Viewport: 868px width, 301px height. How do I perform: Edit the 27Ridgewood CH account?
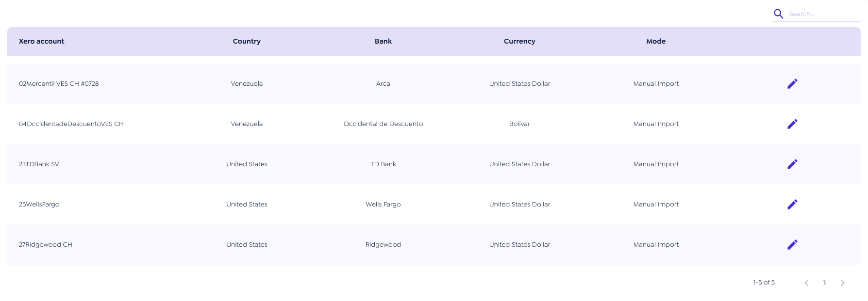coord(792,245)
